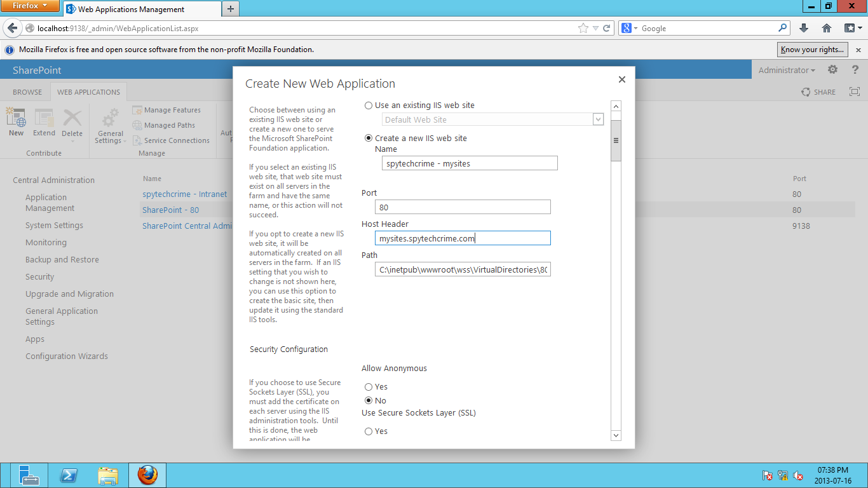Go to the Firefox home page icon
This screenshot has width=868, height=488.
[827, 28]
